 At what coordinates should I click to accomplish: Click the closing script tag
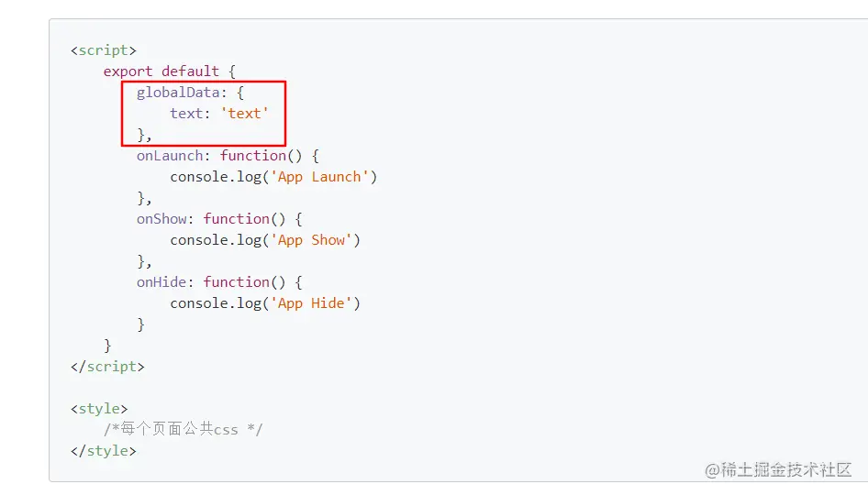coord(107,367)
